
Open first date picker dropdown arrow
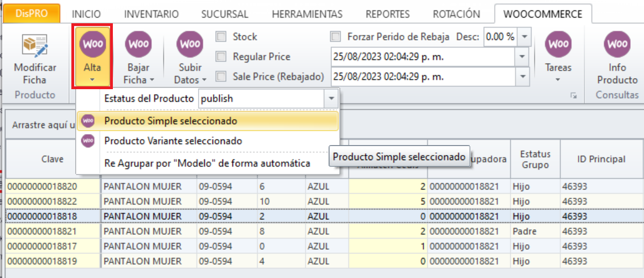coord(522,56)
